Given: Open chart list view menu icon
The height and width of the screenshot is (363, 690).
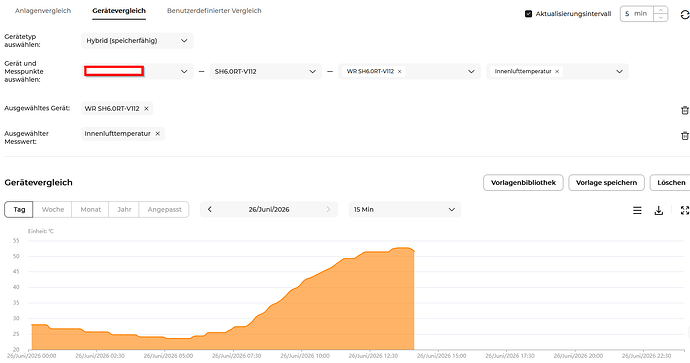Looking at the screenshot, I should click(637, 211).
